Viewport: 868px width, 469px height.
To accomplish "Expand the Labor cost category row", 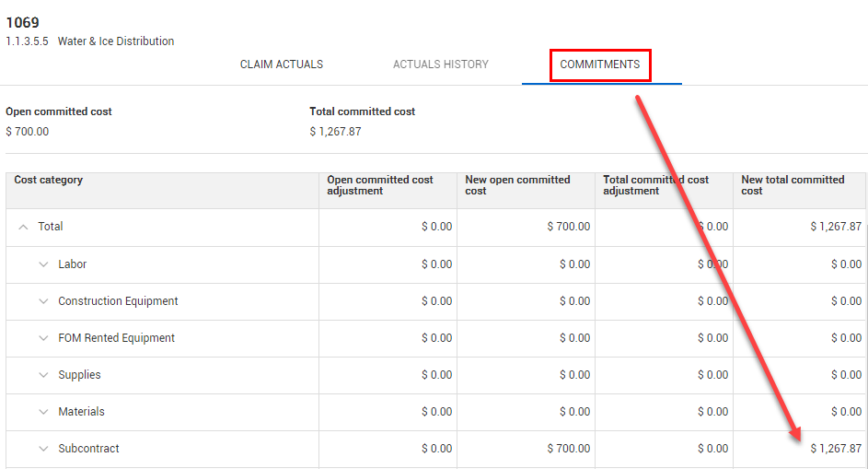I will pos(43,264).
